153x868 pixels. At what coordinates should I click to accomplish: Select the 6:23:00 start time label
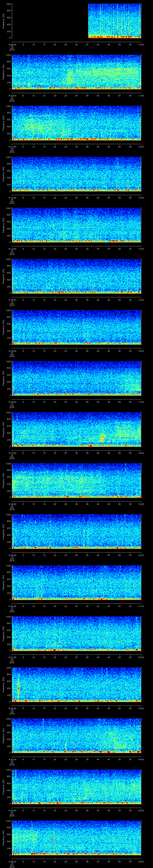[x=12, y=759]
